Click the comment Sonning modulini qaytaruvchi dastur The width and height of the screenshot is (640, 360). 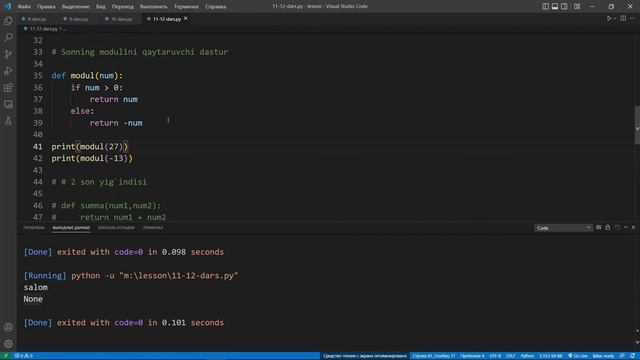[x=140, y=52]
